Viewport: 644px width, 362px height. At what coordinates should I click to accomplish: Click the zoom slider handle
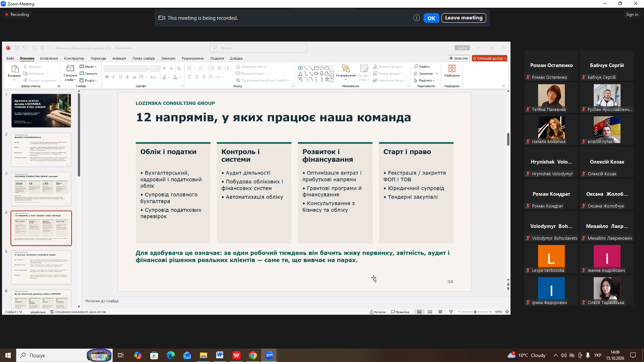475,312
